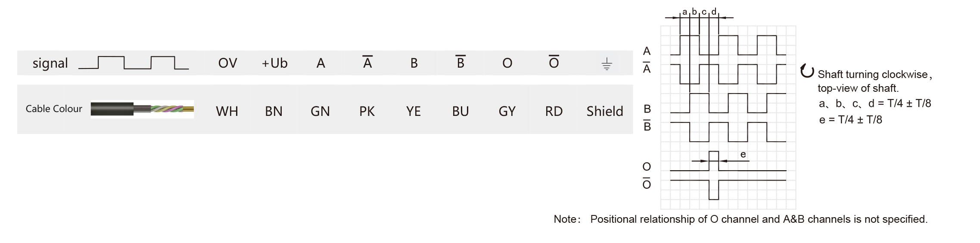This screenshot has height=243, width=980.
Task: Click the Shield cell in cable row
Action: [605, 112]
